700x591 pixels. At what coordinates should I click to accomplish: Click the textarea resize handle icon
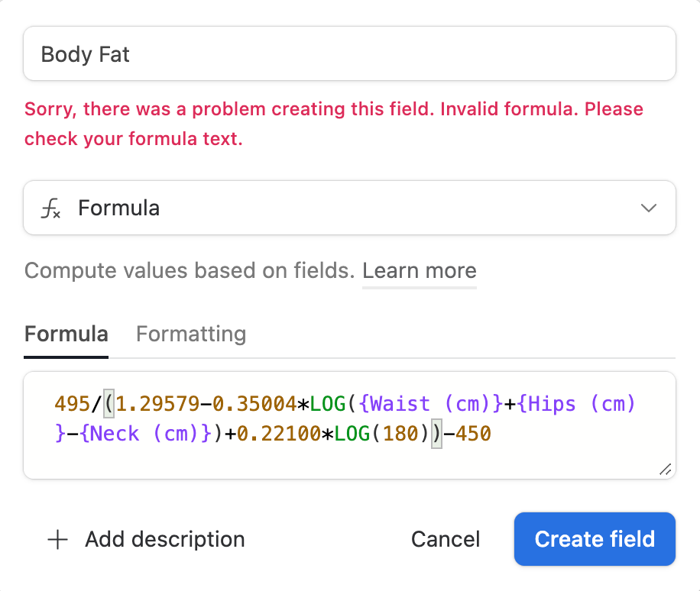point(665,470)
